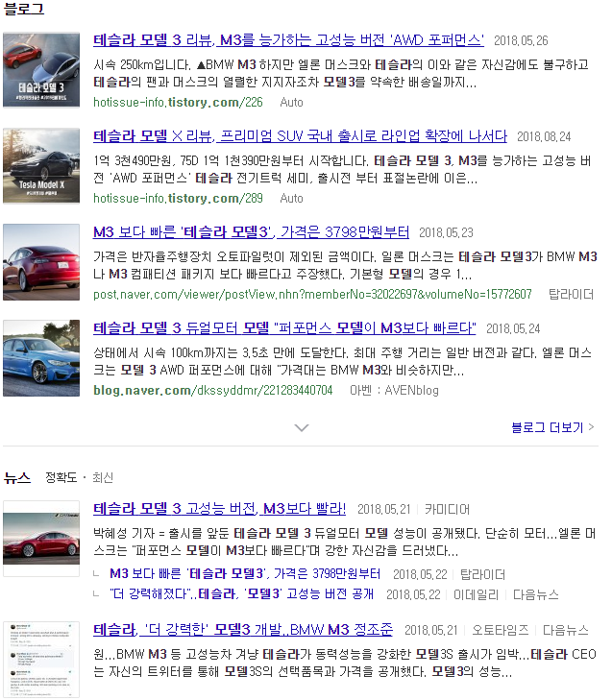Click blog author 탑라이더 beside post.naver.com URL
The height and width of the screenshot is (700, 612).
click(x=571, y=294)
